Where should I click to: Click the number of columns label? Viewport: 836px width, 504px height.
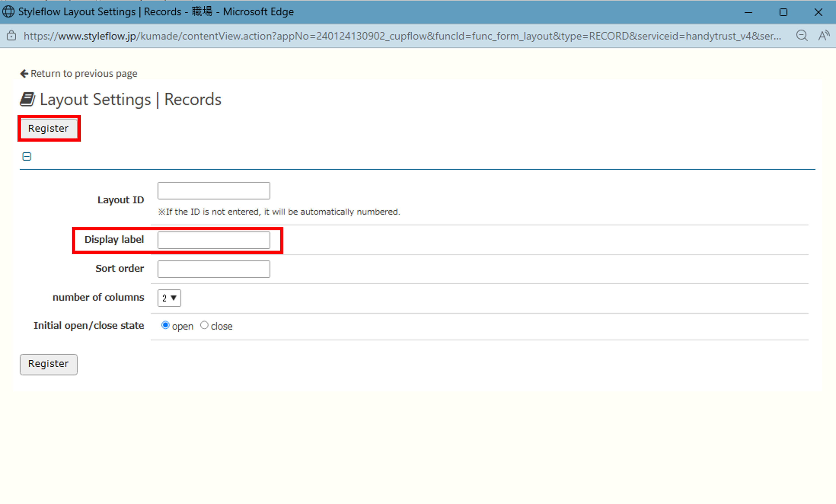98,297
